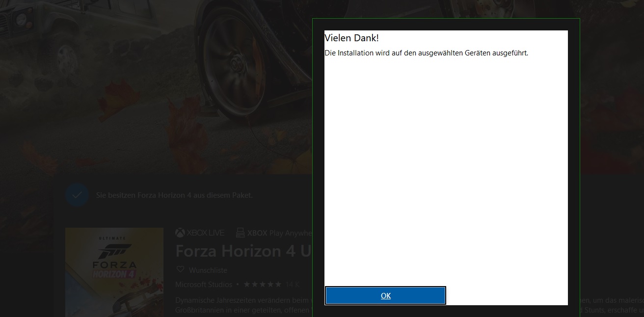Image resolution: width=644 pixels, height=317 pixels.
Task: Click the Xbox Live sphere logo
Action: (180, 233)
